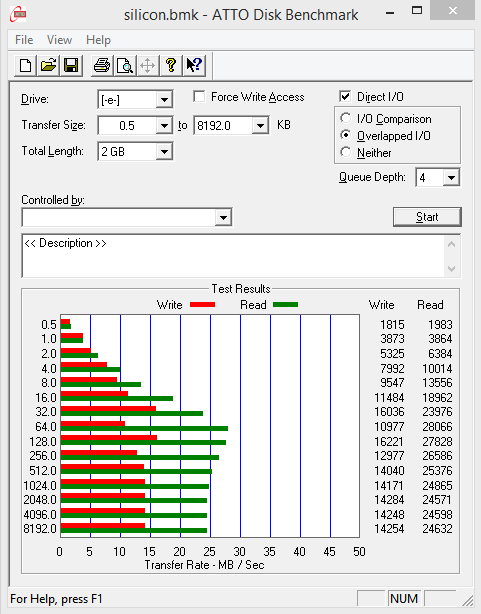Screen dimensions: 481x614
Task: Open the View menu
Action: tap(59, 40)
